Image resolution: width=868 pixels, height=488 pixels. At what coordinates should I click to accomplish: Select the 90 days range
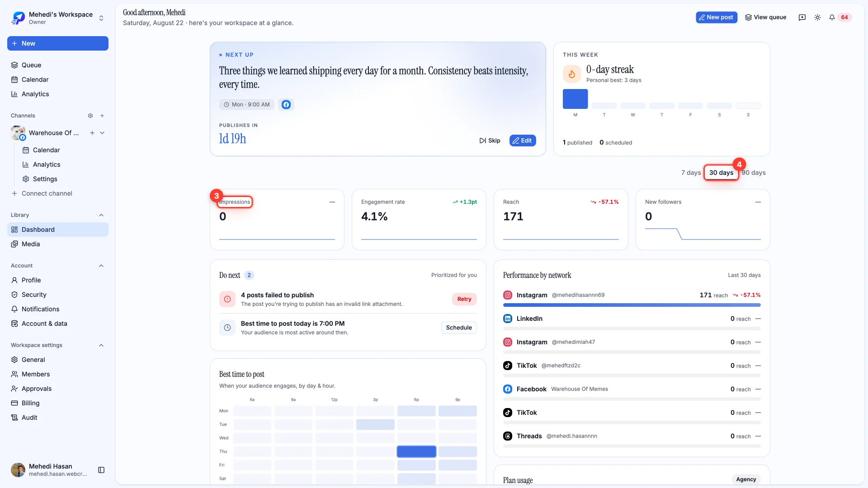click(x=754, y=173)
